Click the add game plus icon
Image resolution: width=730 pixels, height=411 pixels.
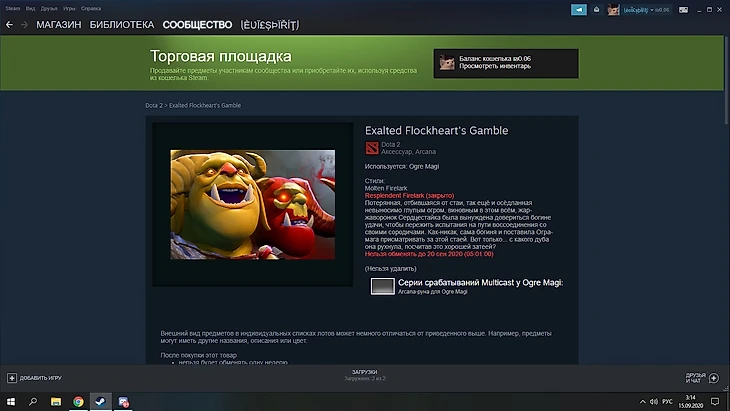coord(12,378)
